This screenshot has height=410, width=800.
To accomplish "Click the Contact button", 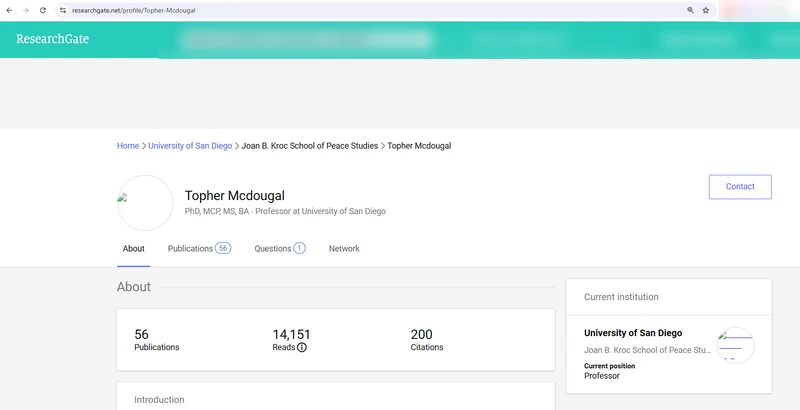I will 740,187.
